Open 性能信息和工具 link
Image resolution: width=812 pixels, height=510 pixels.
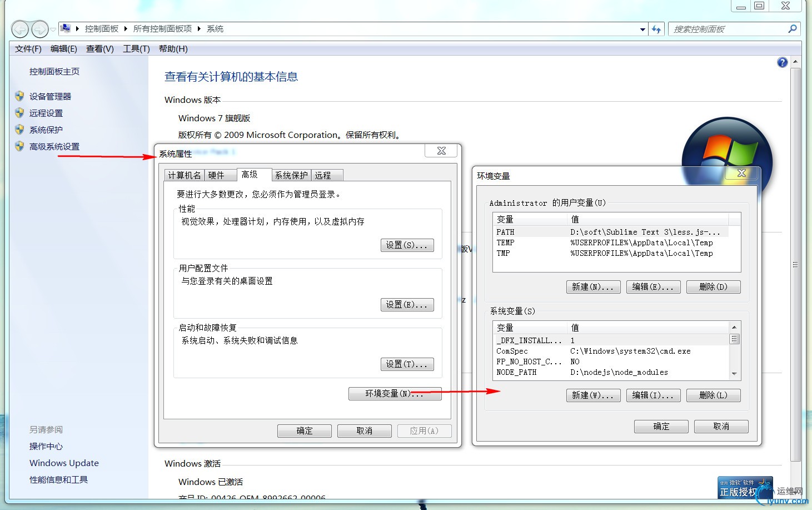[x=58, y=480]
